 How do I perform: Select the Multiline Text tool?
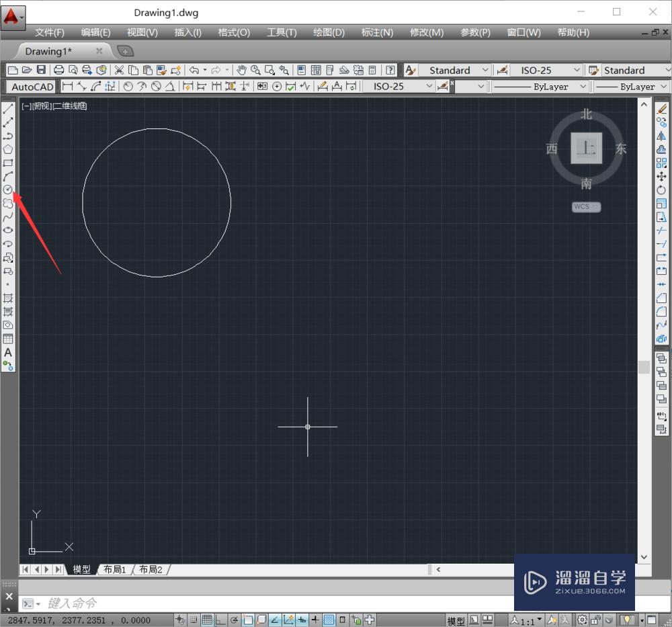pyautogui.click(x=9, y=353)
